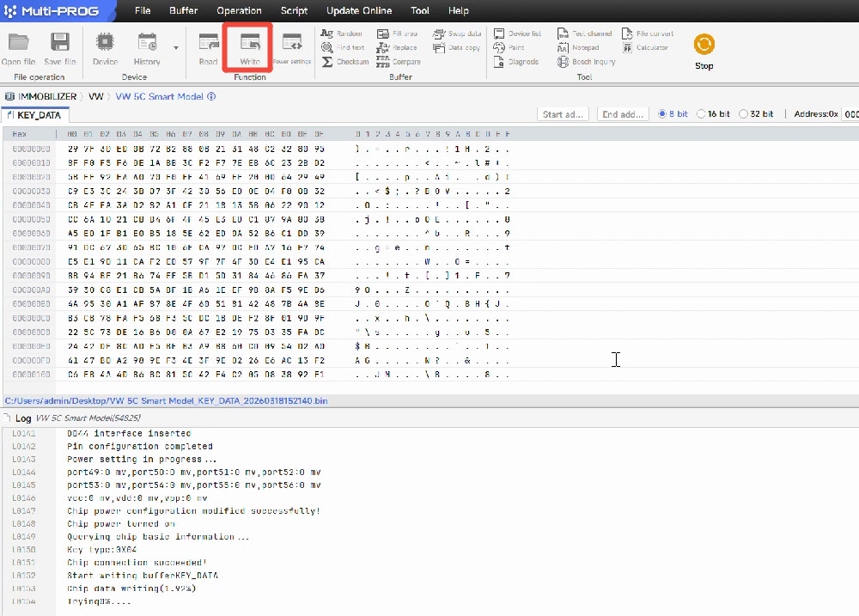Screen dimensions: 859x616
Task: Click the Start address button
Action: point(564,114)
